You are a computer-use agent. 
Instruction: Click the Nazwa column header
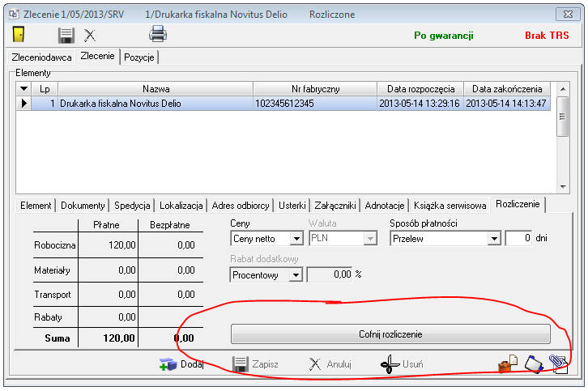[156, 89]
